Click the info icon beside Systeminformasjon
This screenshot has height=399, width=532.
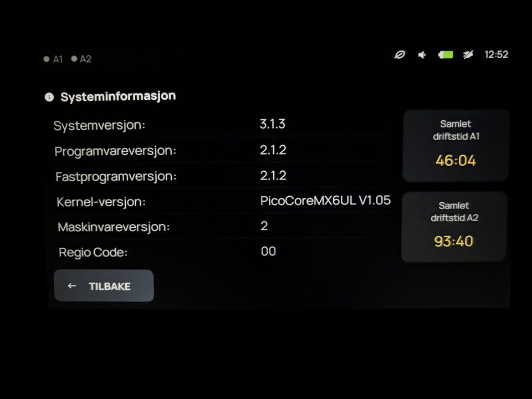point(49,98)
